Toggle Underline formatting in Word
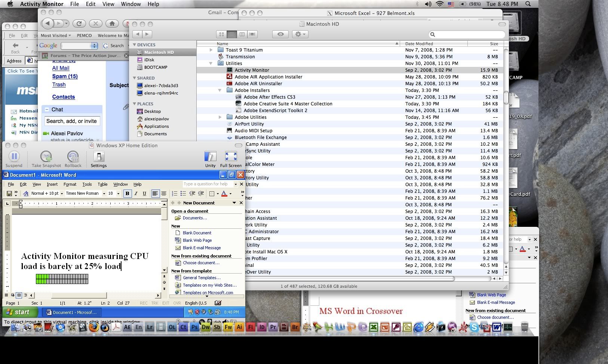This screenshot has height=364, width=608. click(x=144, y=193)
